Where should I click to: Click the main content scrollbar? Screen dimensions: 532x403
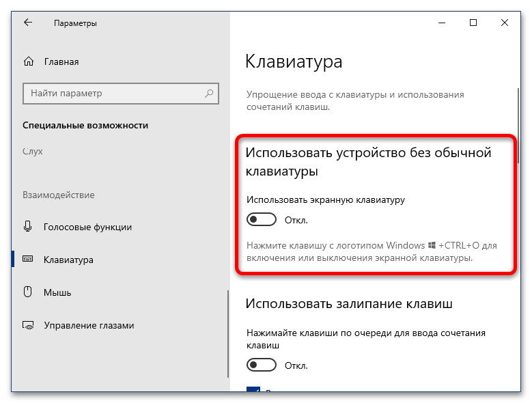(x=518, y=126)
